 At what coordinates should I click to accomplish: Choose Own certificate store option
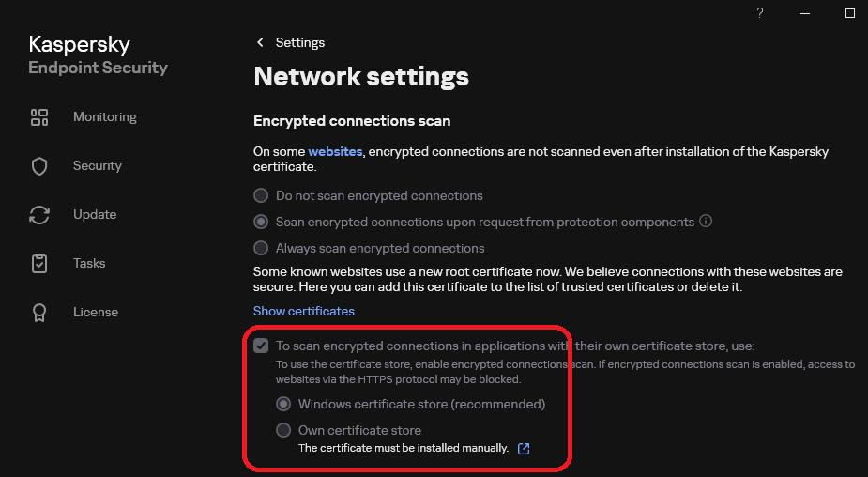click(x=283, y=430)
